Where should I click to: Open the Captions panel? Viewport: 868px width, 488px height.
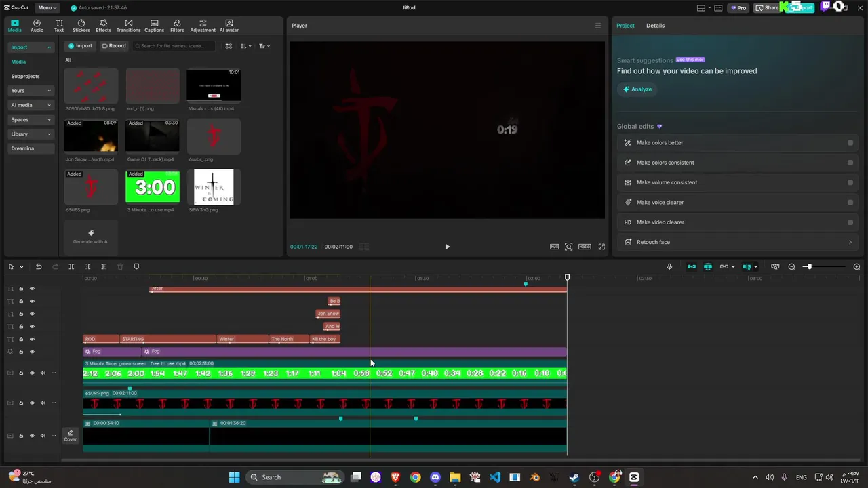pos(154,26)
